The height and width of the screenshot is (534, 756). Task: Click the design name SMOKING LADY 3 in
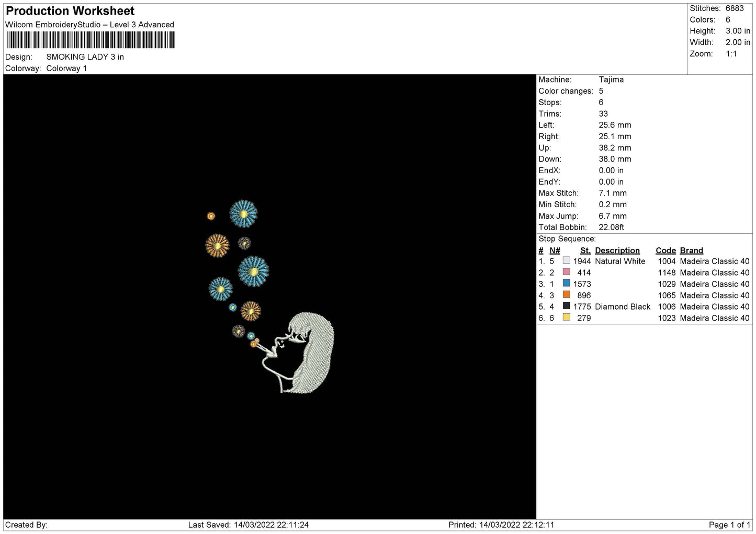pyautogui.click(x=85, y=57)
